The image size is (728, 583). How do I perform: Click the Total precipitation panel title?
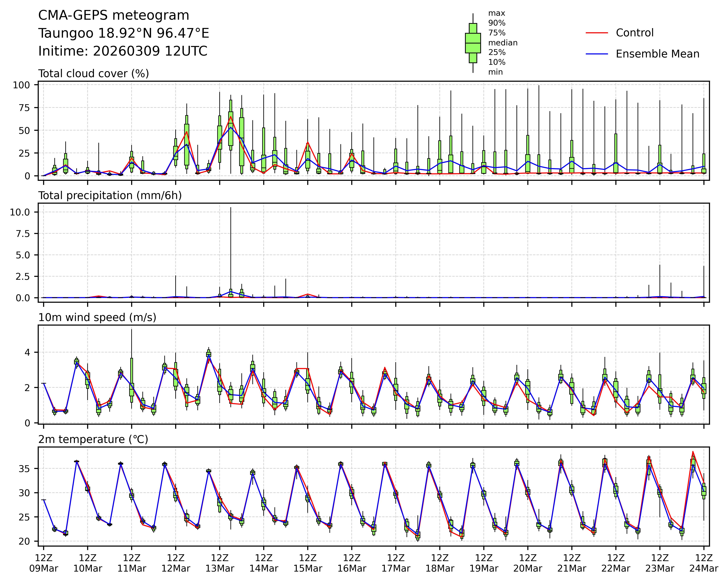110,196
